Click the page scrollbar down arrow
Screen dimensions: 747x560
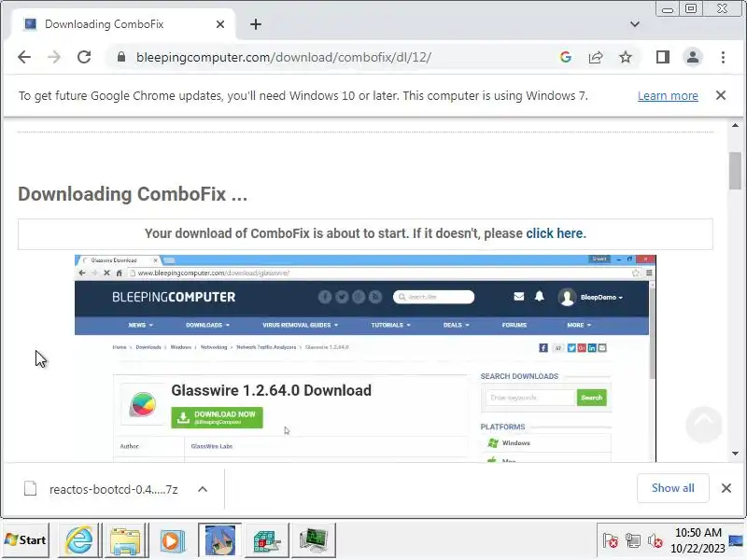point(735,454)
